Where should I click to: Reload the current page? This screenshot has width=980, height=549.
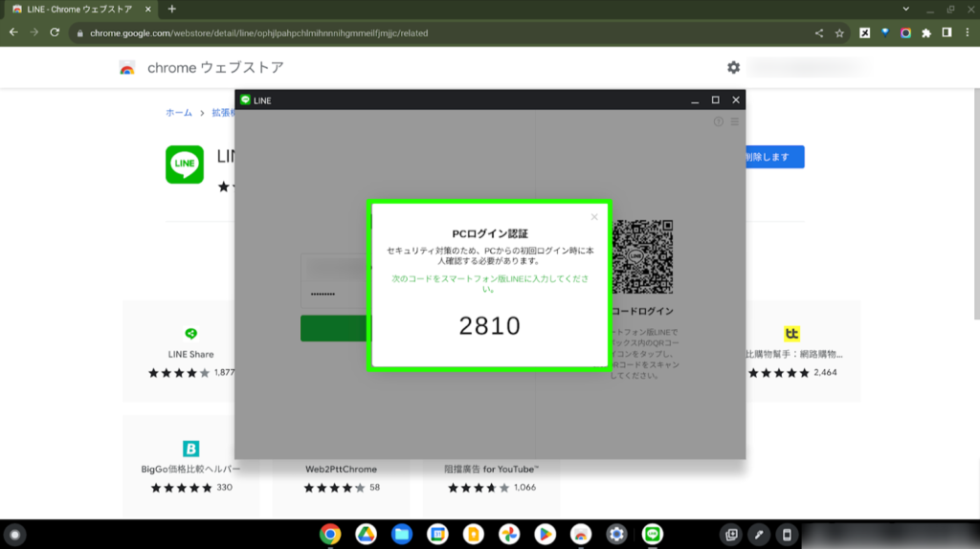pos(56,33)
